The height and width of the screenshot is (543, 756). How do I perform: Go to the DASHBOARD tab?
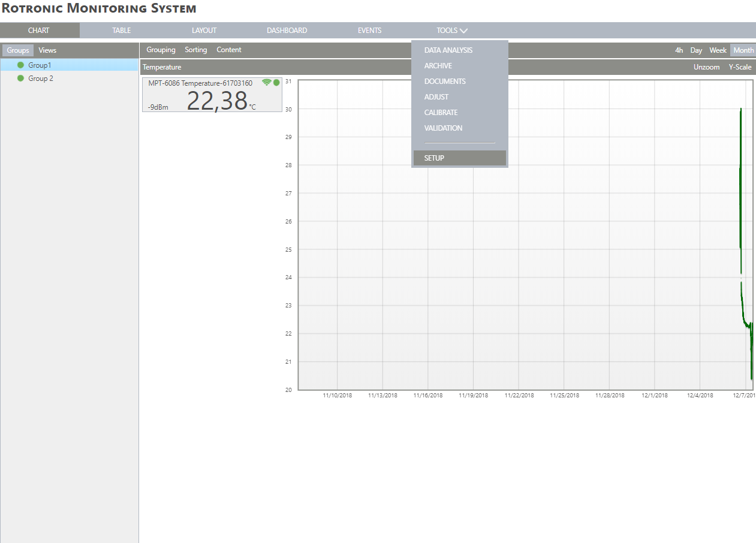coord(287,31)
